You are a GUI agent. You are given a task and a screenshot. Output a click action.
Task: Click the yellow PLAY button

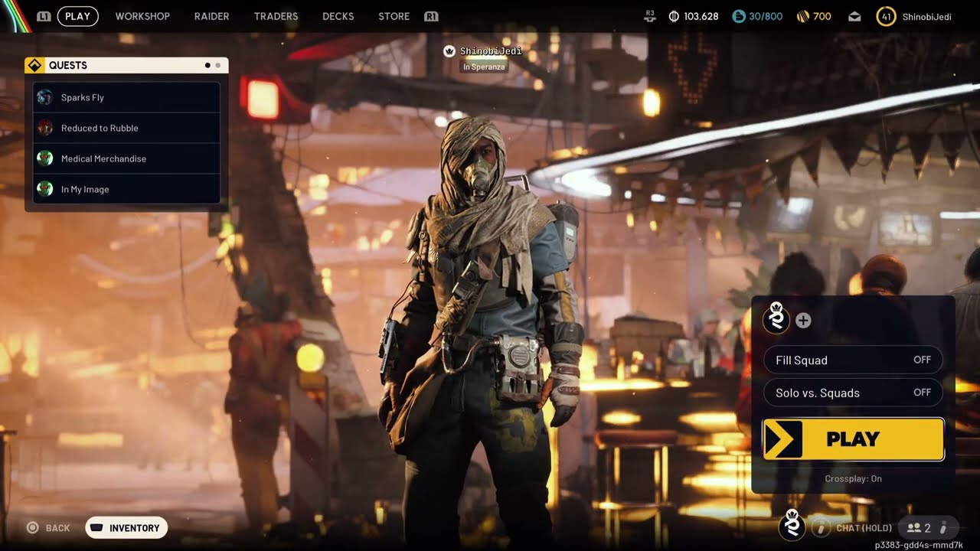pos(853,439)
